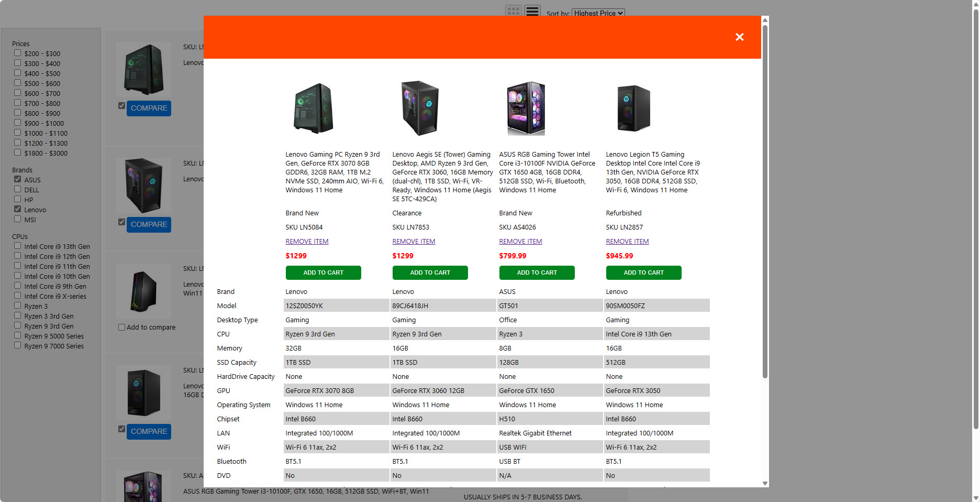Remove ASUS AS4026 from comparison

[520, 242]
